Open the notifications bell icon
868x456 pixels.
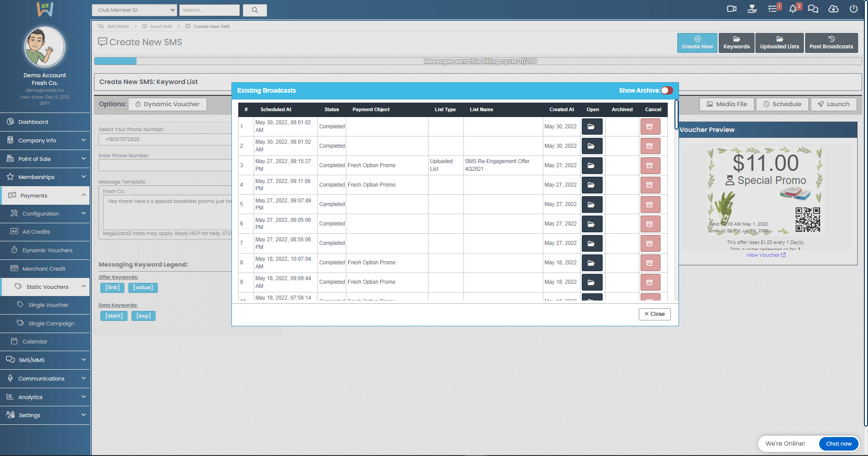(793, 9)
